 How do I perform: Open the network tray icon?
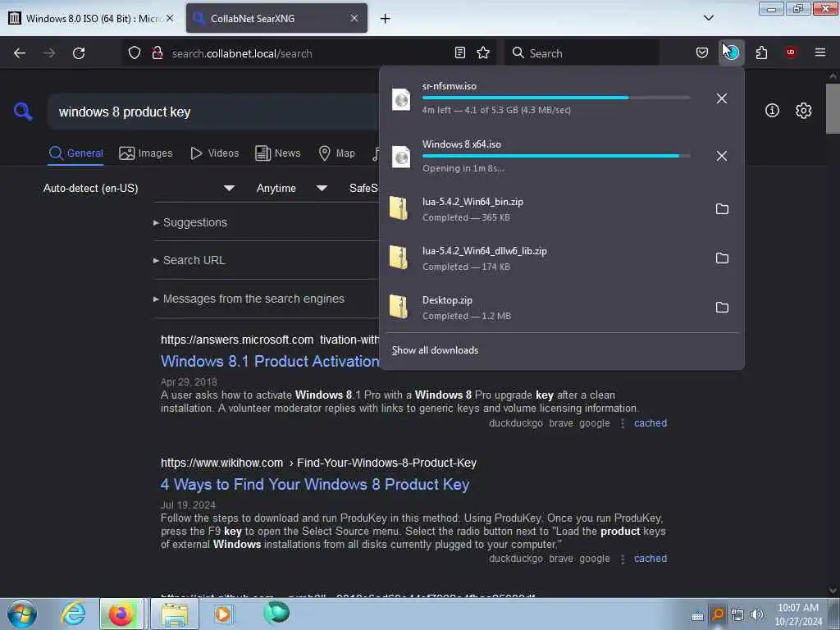click(x=737, y=614)
